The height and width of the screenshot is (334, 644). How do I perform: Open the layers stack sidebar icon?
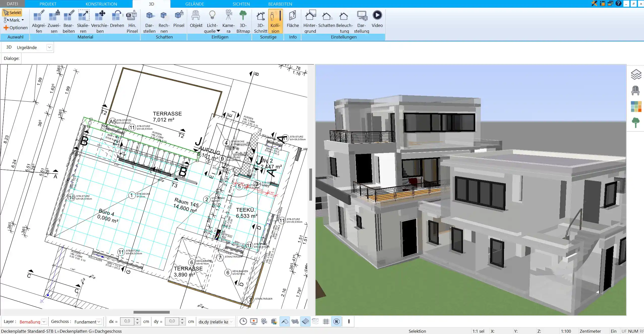tap(636, 75)
